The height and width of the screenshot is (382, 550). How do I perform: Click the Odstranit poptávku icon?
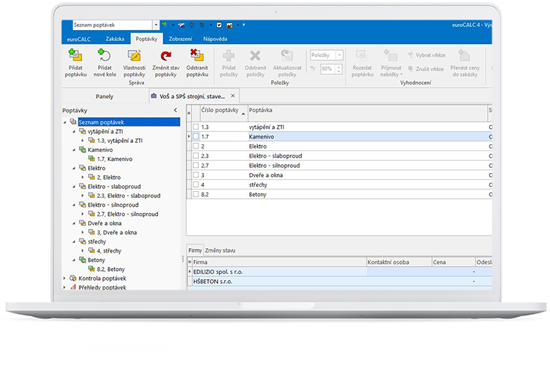point(197,55)
